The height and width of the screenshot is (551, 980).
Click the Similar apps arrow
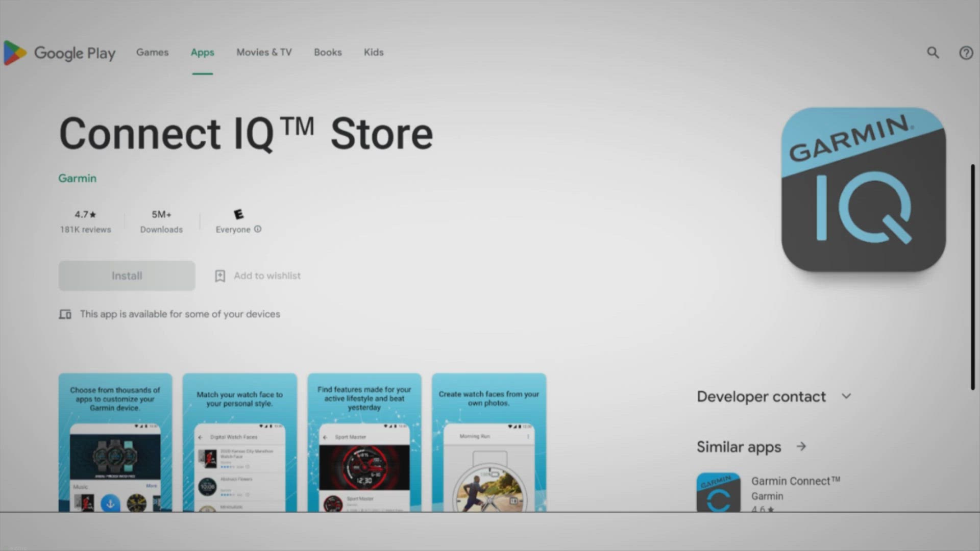click(x=801, y=446)
